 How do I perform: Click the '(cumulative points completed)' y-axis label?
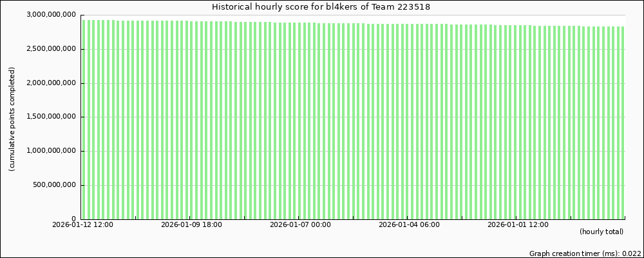tap(12, 119)
